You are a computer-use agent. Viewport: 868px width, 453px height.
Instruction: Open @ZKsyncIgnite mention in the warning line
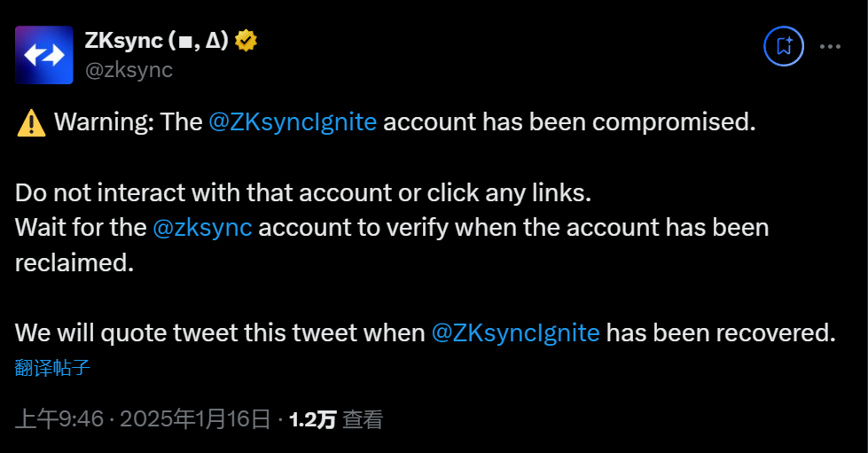[x=293, y=122]
